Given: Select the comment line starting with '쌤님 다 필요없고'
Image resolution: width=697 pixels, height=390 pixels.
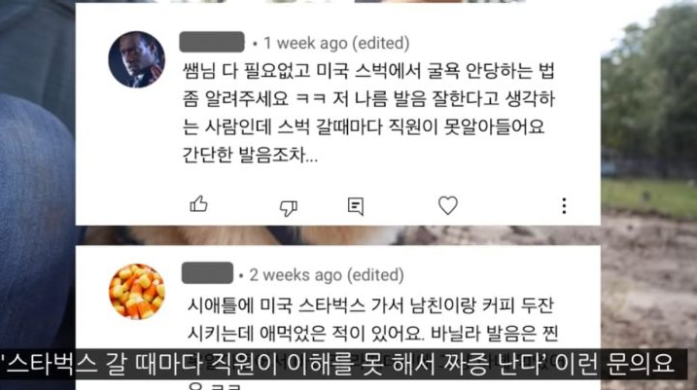Looking at the screenshot, I should click(x=369, y=71).
